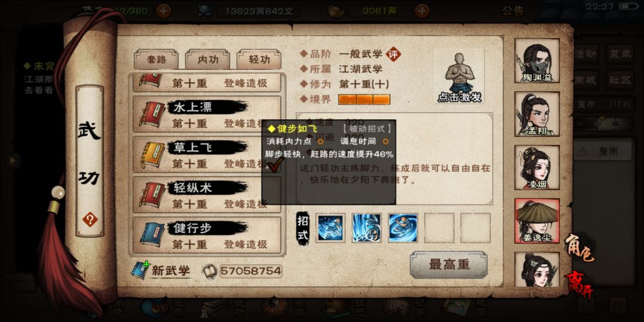644x322 pixels.
Task: Click the red 离开 leave button
Action: coord(580,284)
